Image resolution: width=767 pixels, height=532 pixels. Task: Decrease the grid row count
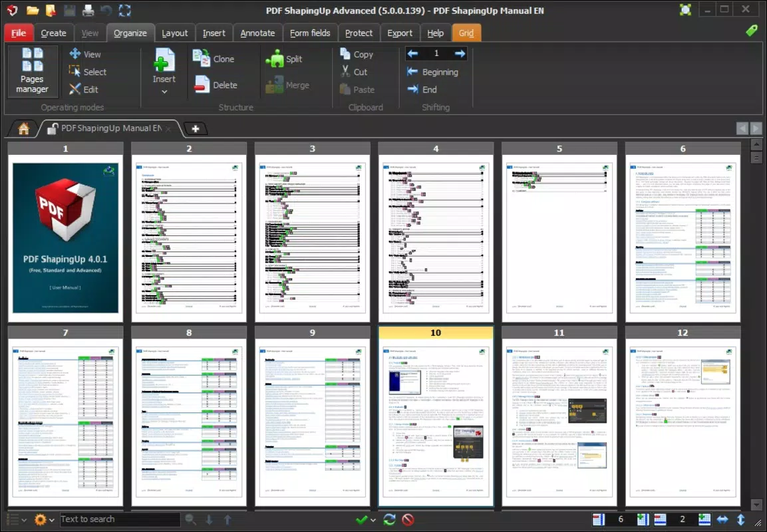tap(660, 519)
